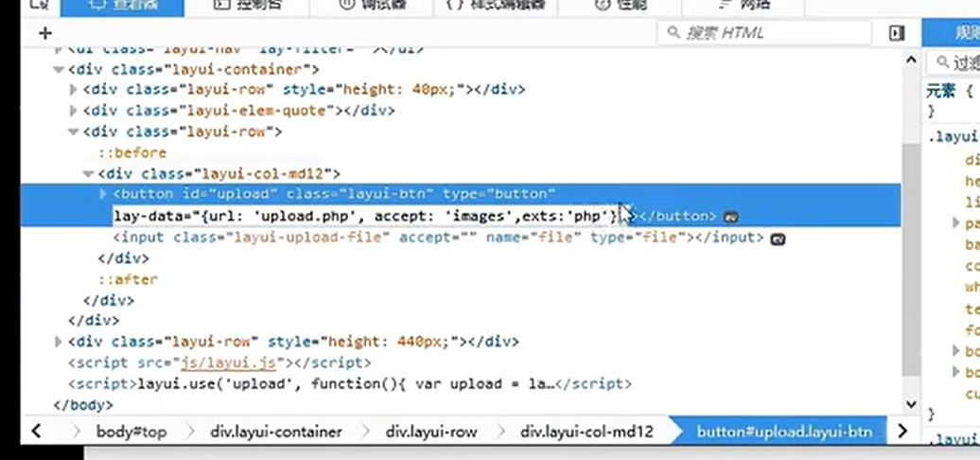Toggle the sidebar pane icon beside search
Viewport: 980px width, 460px height.
tap(897, 33)
